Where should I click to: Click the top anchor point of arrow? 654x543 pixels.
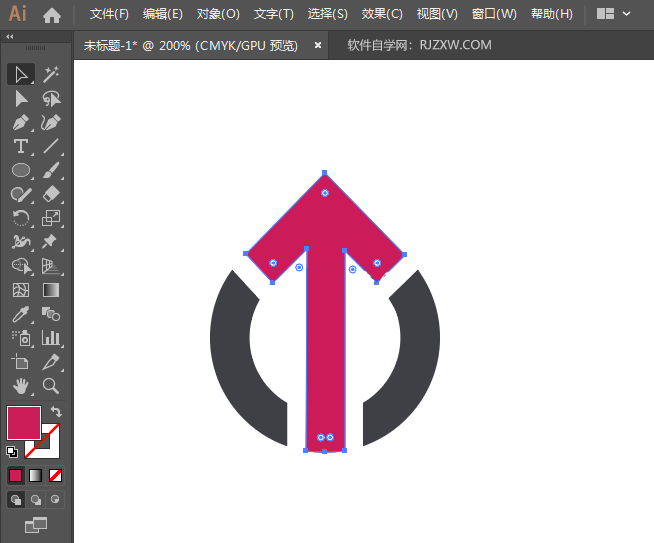324,173
